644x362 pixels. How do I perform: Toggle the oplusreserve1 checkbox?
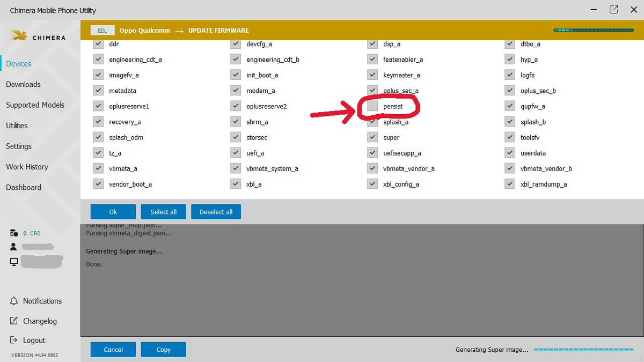coord(98,106)
